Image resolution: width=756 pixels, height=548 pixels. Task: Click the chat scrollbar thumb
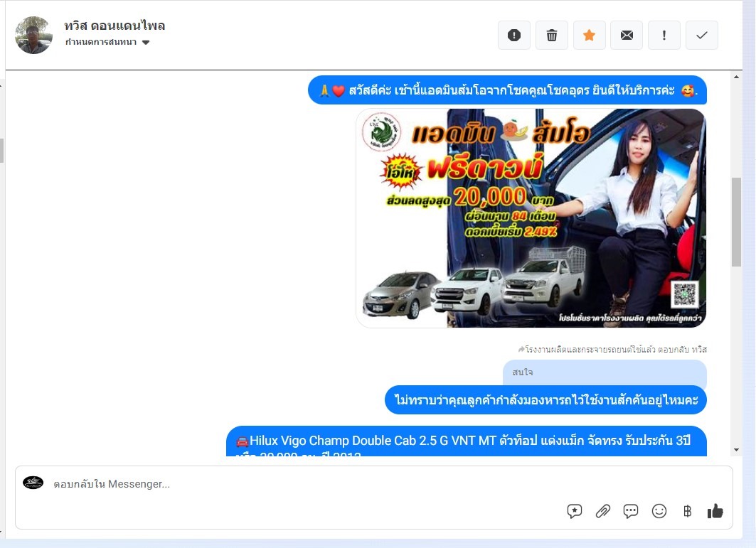(x=736, y=222)
